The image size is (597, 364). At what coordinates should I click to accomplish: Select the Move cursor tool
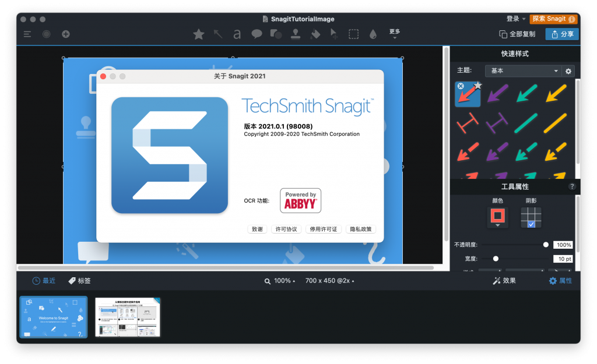pyautogui.click(x=334, y=34)
